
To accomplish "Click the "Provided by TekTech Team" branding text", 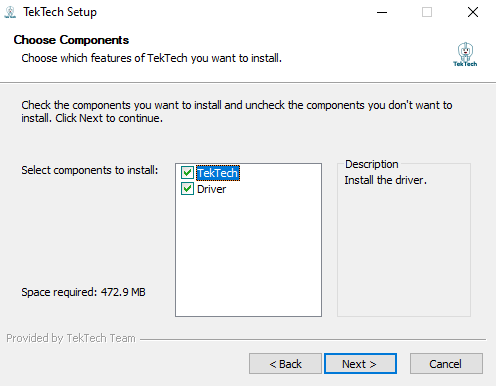I will [71, 338].
